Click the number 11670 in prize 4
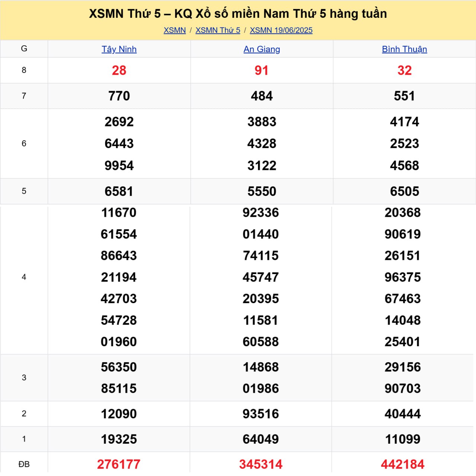Viewport: 476px width, 476px height. pyautogui.click(x=119, y=213)
